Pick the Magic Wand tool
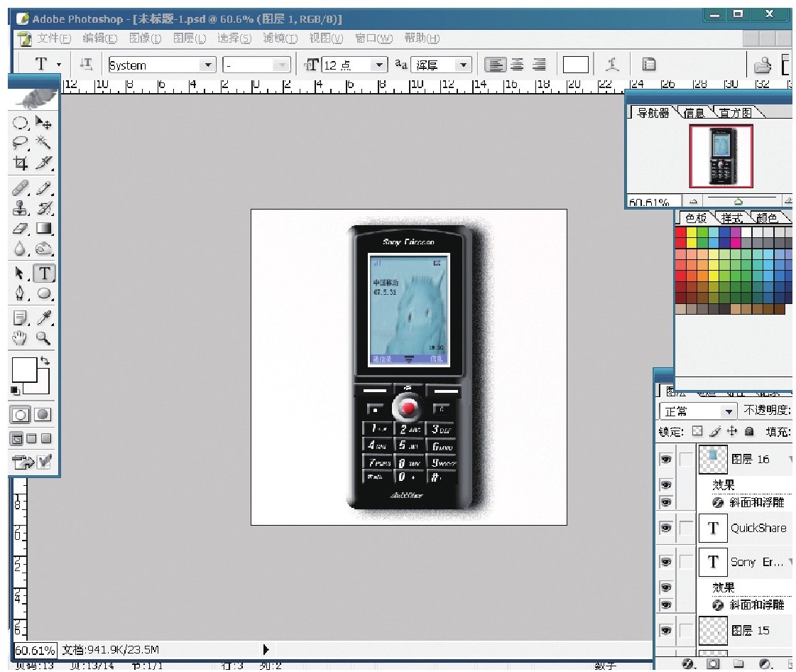 point(43,143)
